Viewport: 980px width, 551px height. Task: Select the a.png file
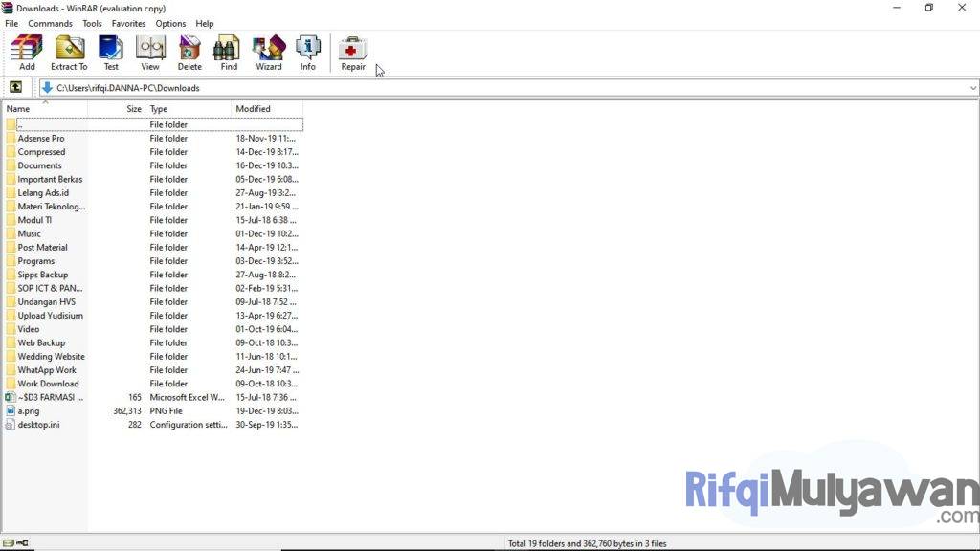[29, 411]
